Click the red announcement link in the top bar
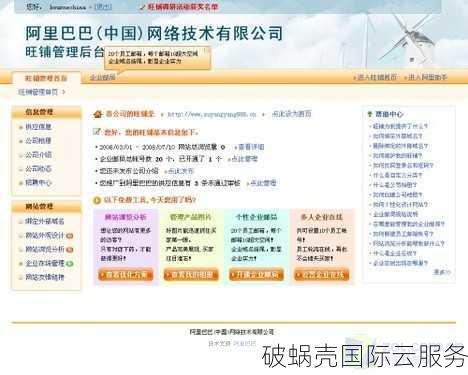The width and height of the screenshot is (468, 375). click(x=183, y=7)
